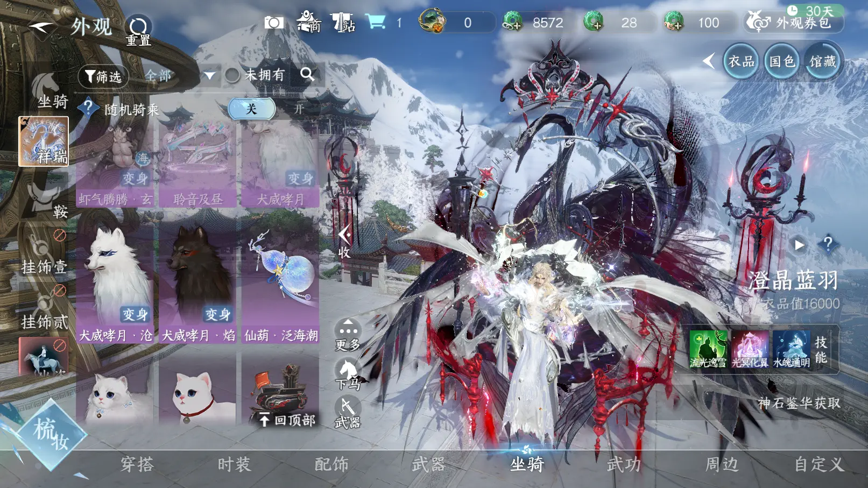Image resolution: width=868 pixels, height=488 pixels.
Task: Open the 商 shop icon
Action: [309, 22]
